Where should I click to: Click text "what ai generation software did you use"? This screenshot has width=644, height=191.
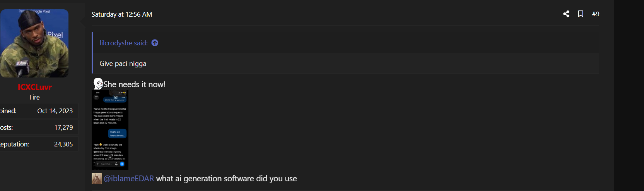[x=226, y=179]
